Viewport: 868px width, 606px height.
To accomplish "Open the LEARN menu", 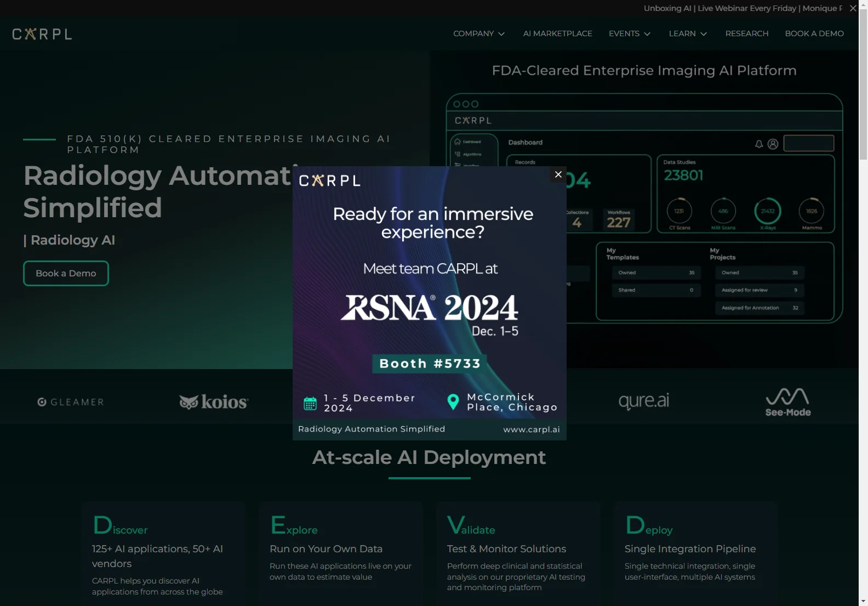I will [688, 33].
